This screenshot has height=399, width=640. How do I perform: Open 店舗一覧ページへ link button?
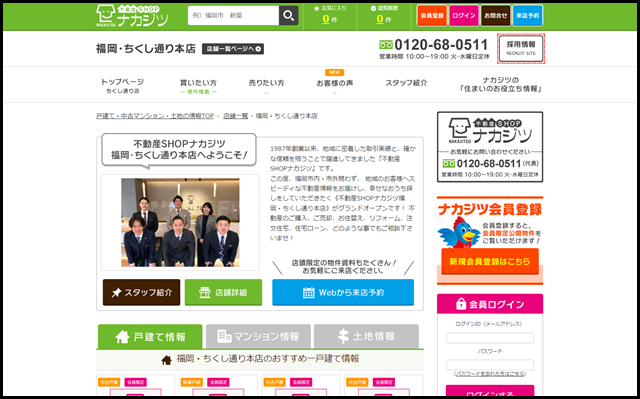(233, 49)
